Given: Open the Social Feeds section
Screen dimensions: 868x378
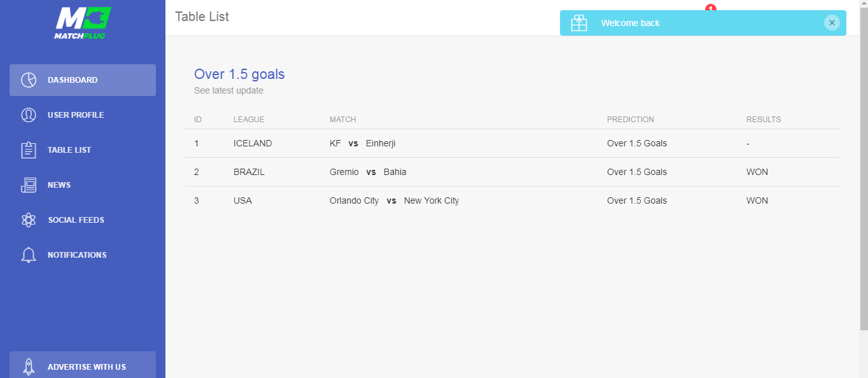Looking at the screenshot, I should point(83,220).
